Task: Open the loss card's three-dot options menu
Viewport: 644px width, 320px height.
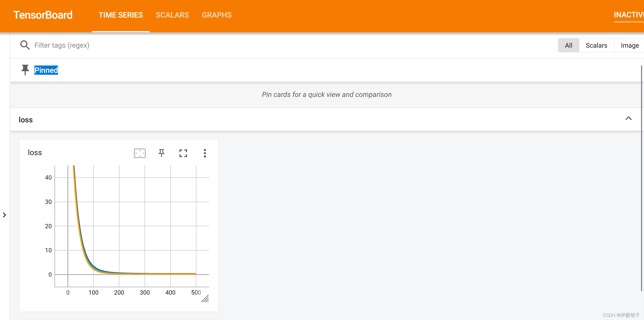Action: coord(205,153)
